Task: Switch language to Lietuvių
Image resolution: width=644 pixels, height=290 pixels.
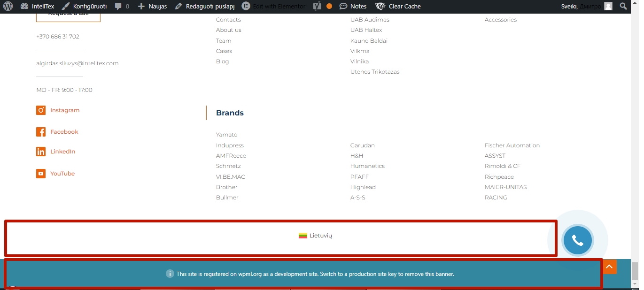Action: (x=315, y=236)
